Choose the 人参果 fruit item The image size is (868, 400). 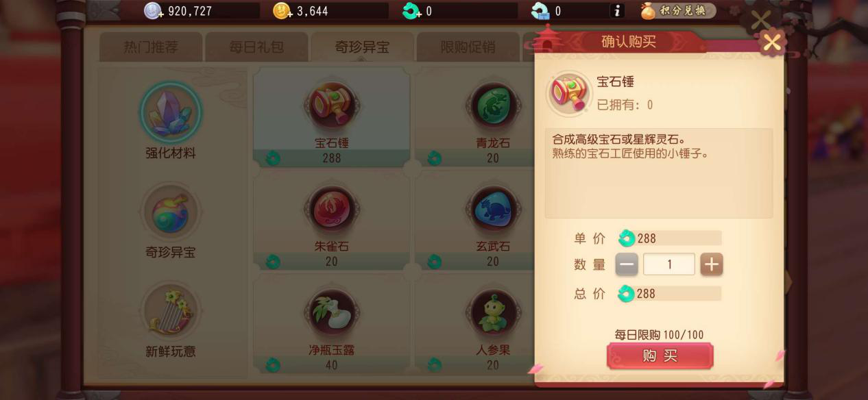[493, 324]
